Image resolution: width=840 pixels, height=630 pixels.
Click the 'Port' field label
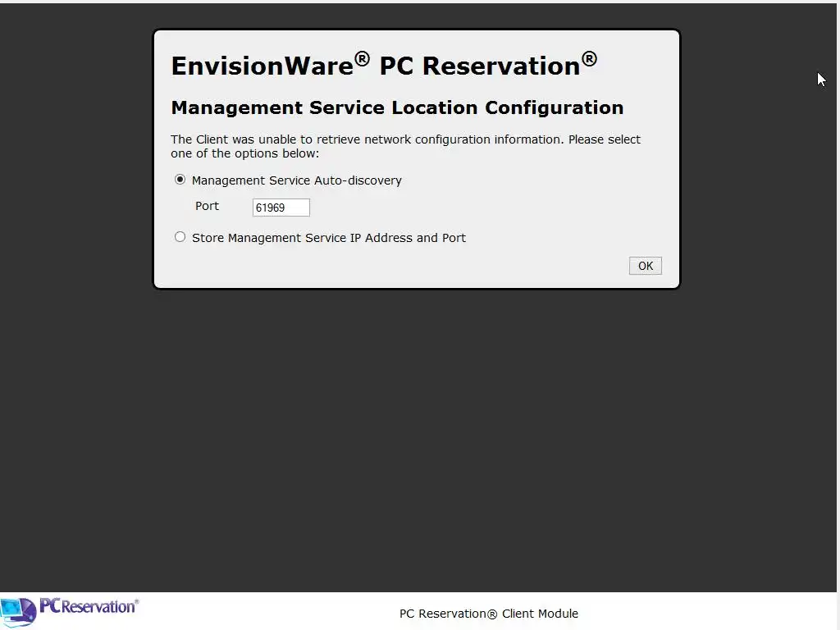(207, 206)
